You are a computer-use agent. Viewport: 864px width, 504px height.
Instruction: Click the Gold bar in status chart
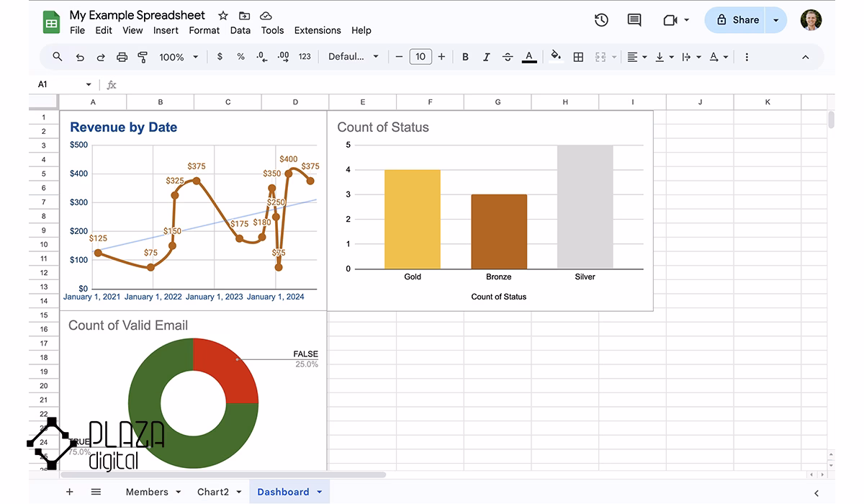point(413,220)
